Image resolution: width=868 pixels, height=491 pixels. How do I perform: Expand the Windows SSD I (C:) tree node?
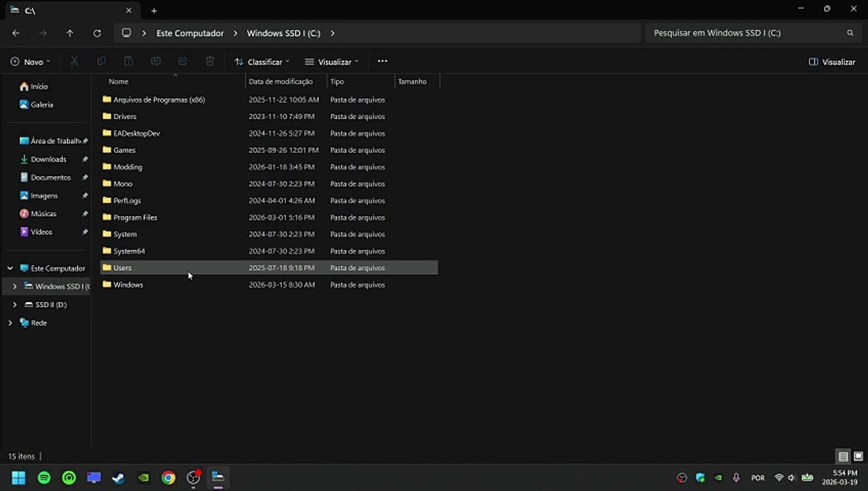(14, 286)
